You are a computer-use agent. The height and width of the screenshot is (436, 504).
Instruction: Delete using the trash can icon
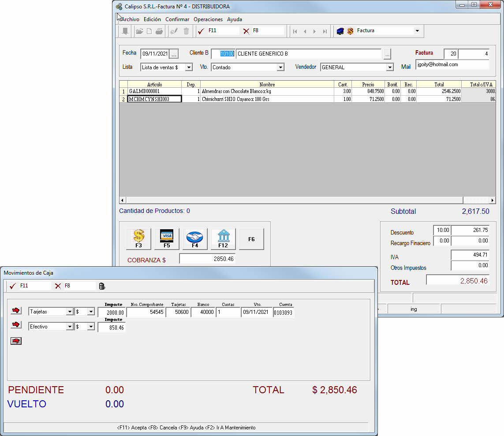(186, 31)
